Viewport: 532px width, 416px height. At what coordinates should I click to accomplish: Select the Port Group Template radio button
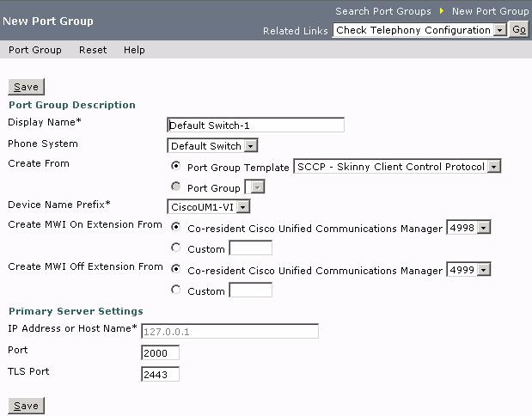coord(176,167)
